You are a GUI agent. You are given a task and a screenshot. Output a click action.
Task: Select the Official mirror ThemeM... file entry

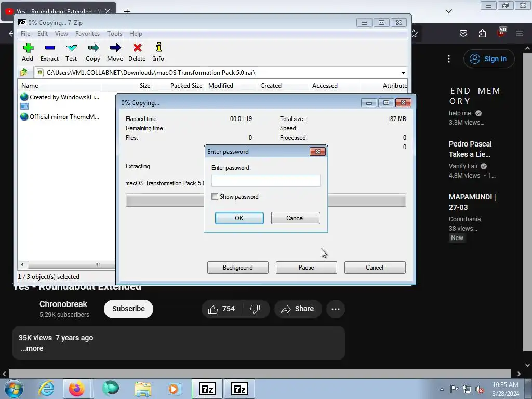click(60, 117)
